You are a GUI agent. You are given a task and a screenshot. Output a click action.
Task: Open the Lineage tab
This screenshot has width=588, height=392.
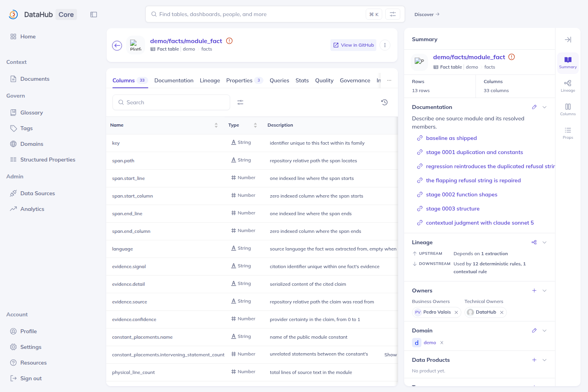[x=210, y=80]
